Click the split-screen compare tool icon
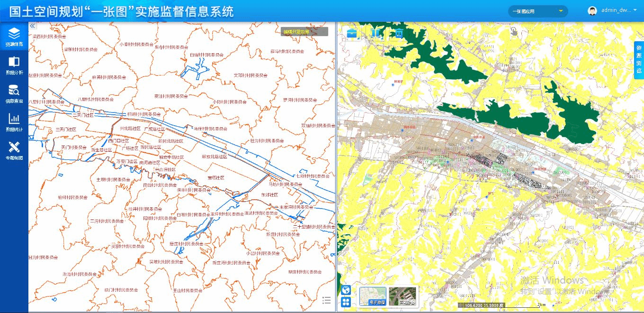This screenshot has height=313, width=644. 376,33
